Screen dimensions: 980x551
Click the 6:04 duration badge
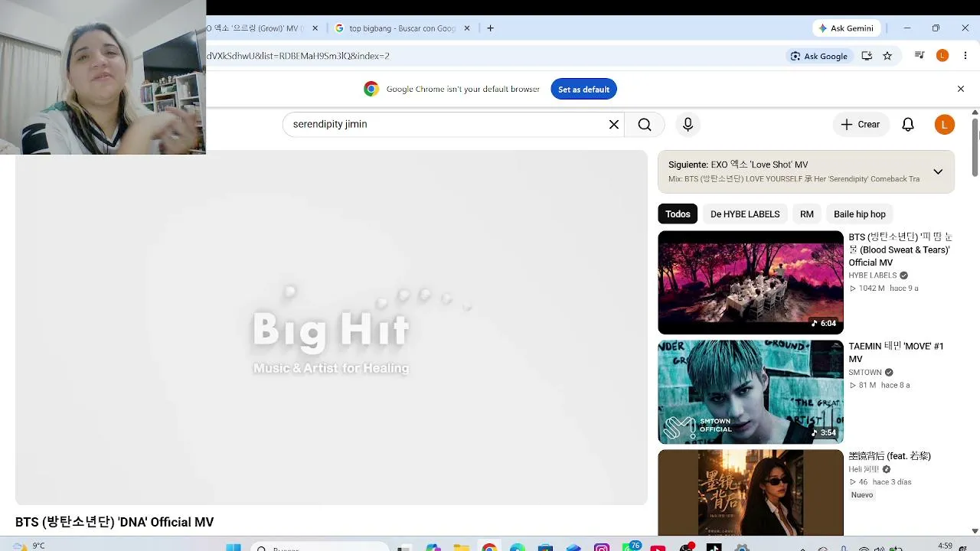pos(824,324)
